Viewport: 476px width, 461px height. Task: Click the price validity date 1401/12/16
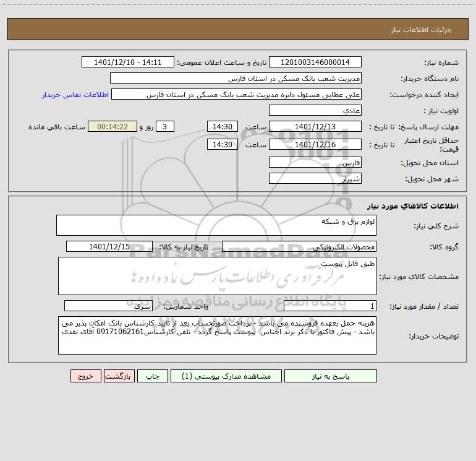coord(315,144)
